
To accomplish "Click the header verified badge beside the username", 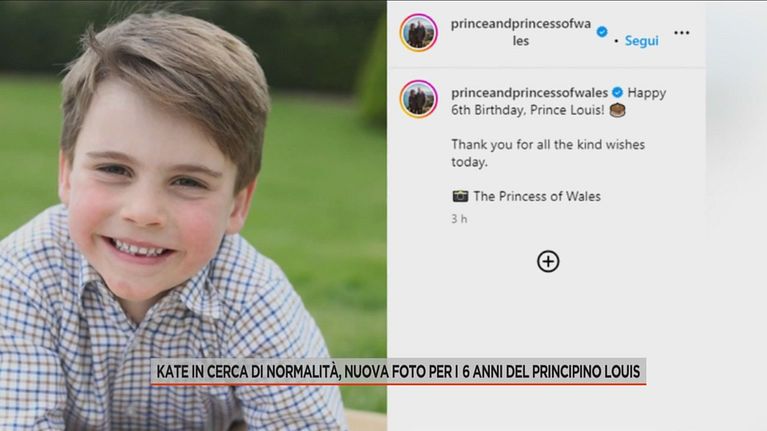I will (602, 32).
